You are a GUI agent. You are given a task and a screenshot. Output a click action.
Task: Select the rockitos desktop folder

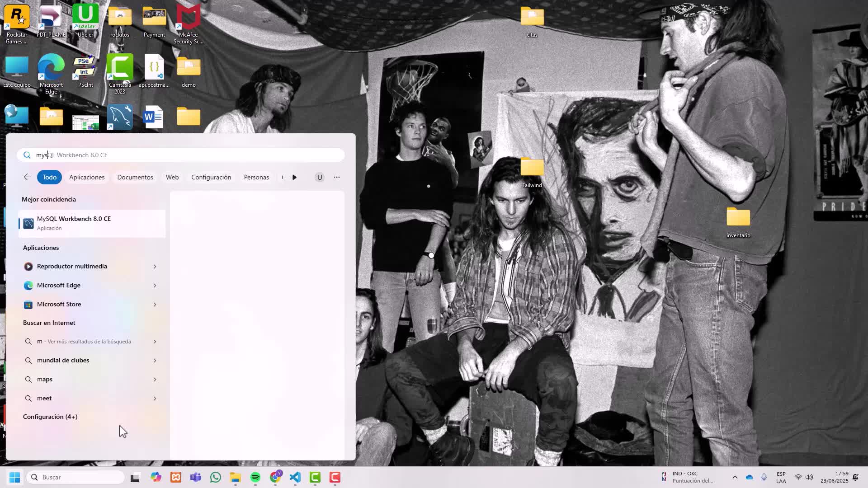pyautogui.click(x=120, y=21)
